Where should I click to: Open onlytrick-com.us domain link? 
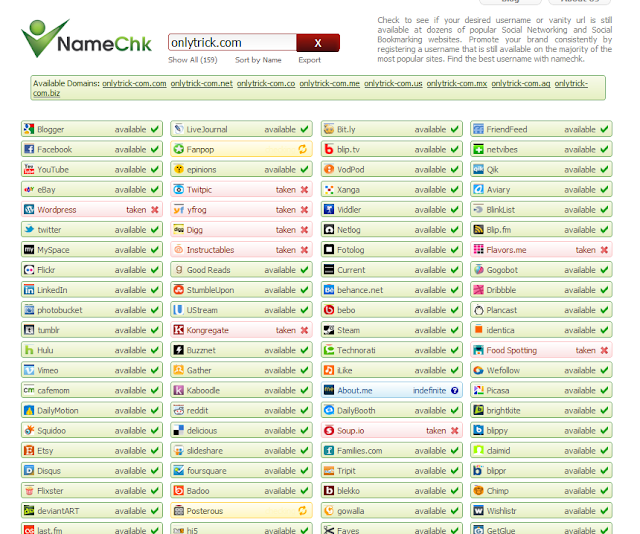coord(393,83)
